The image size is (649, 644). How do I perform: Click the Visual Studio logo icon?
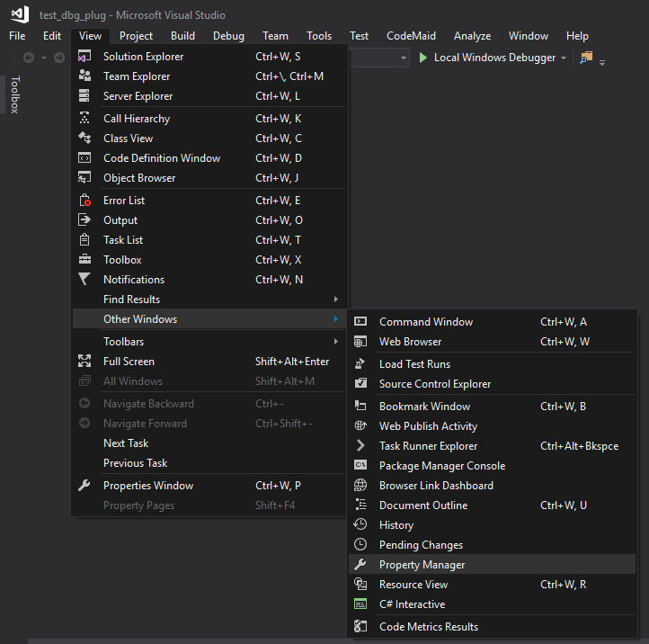pyautogui.click(x=20, y=14)
